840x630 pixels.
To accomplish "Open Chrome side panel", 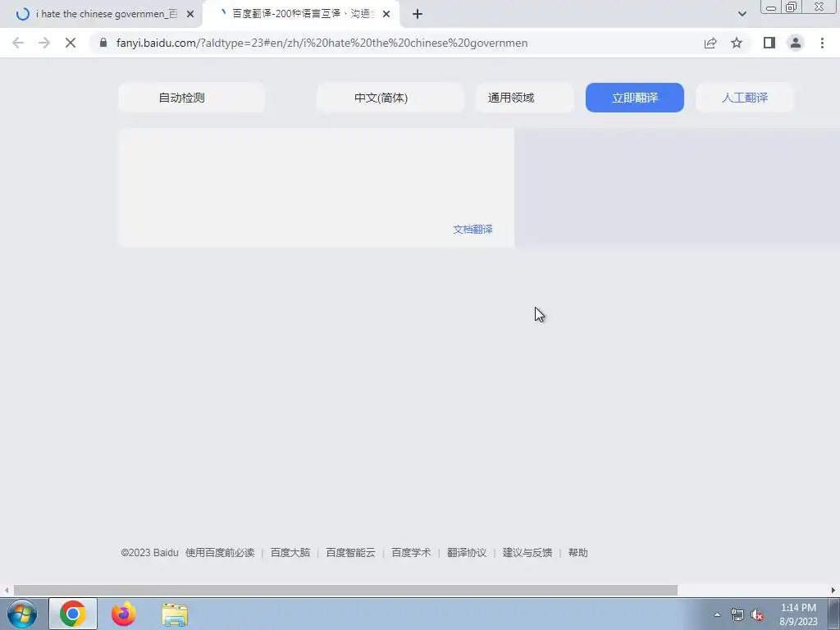I will (769, 43).
